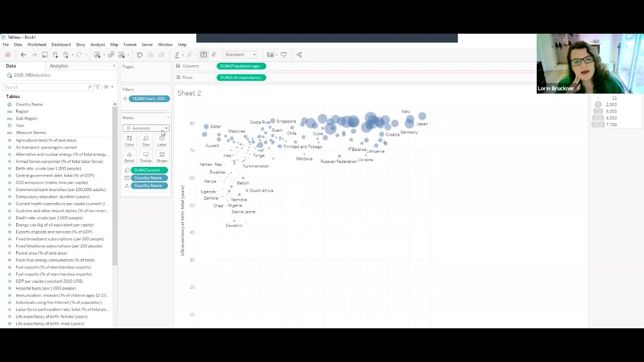This screenshot has height=362, width=644.
Task: Select the Country Name field
Action: [29, 105]
